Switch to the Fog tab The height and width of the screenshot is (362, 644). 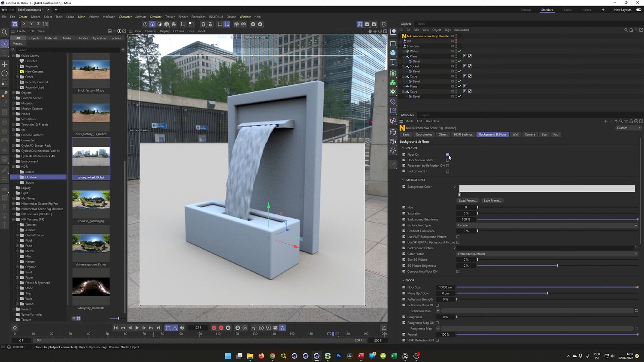[x=556, y=135]
